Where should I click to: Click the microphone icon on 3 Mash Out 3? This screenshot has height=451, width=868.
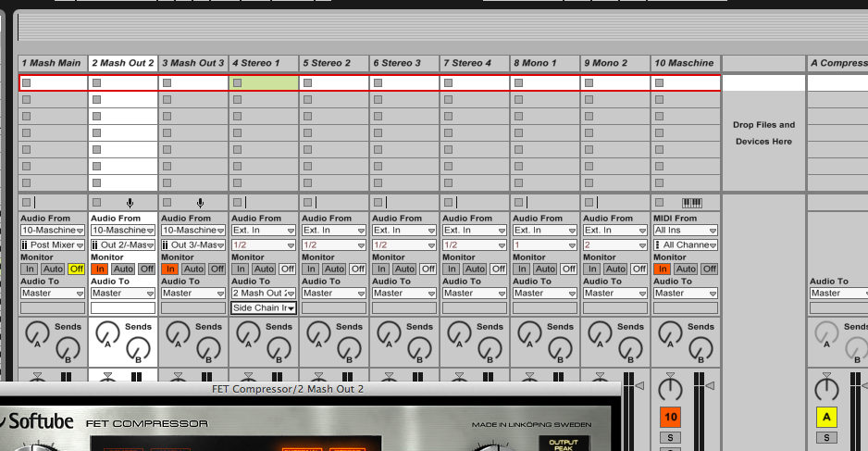[x=200, y=202]
